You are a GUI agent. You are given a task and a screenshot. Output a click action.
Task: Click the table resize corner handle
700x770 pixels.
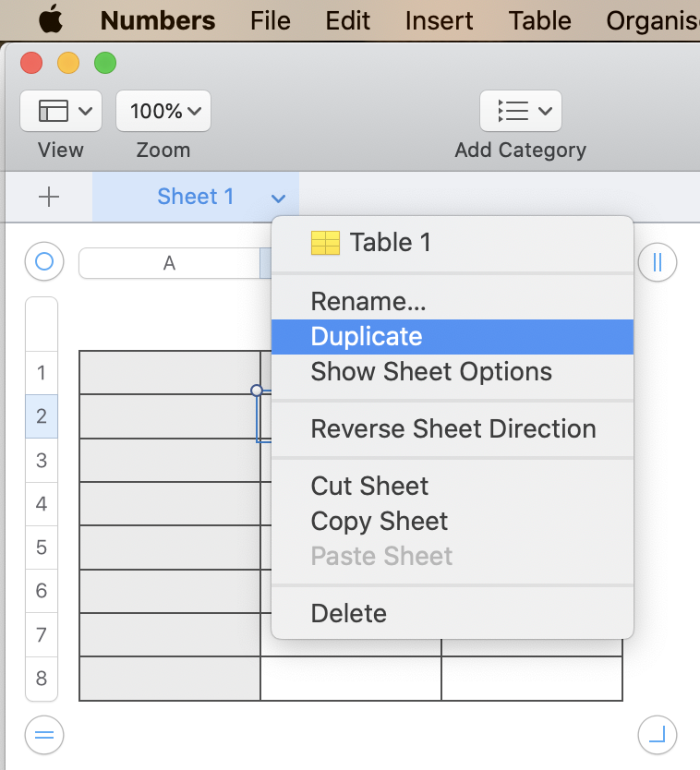658,735
